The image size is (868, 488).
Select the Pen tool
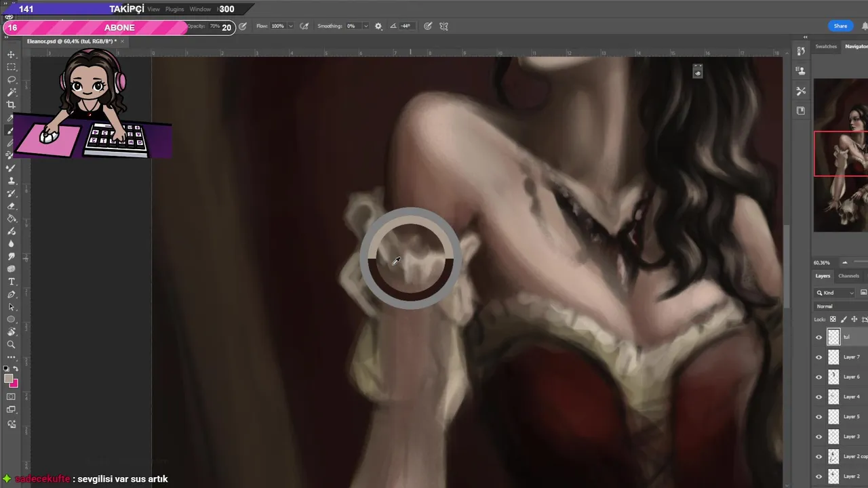click(11, 295)
